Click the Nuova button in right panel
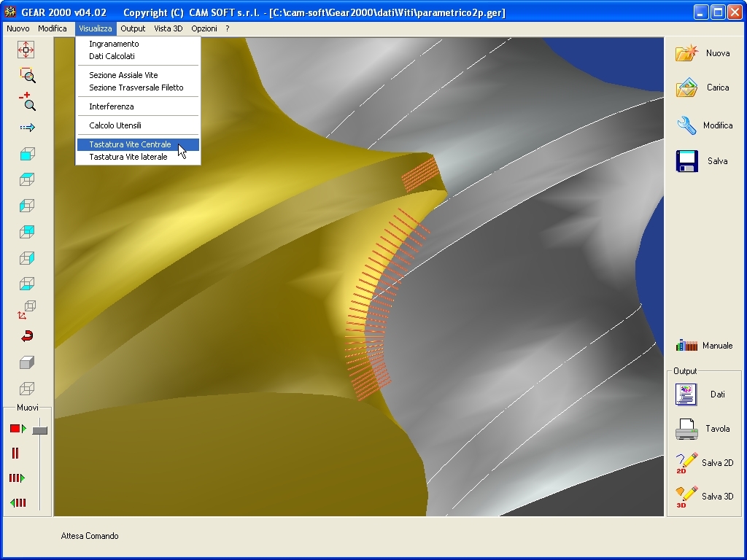 pos(703,52)
